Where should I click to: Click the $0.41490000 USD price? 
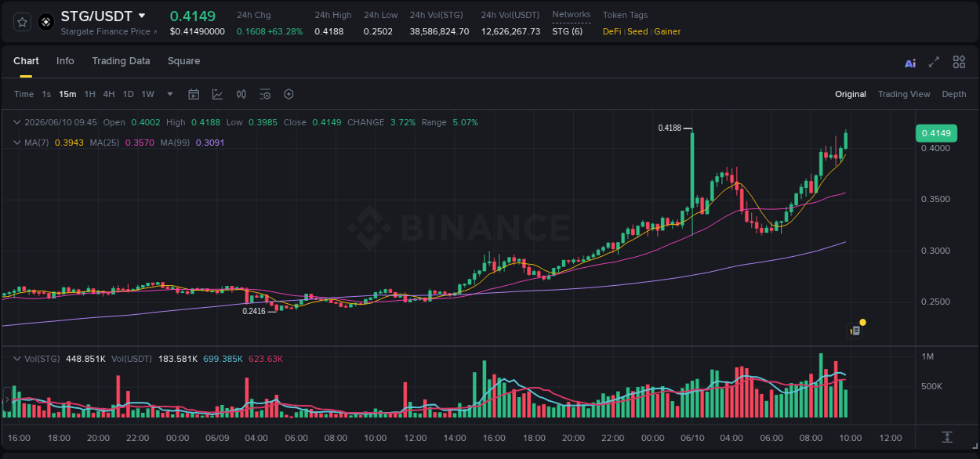click(x=198, y=31)
